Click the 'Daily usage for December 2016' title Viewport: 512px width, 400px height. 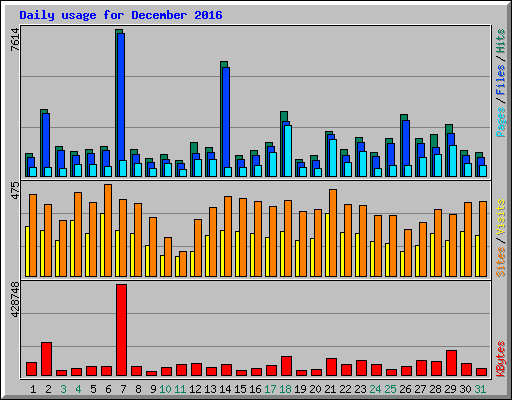[x=121, y=15]
